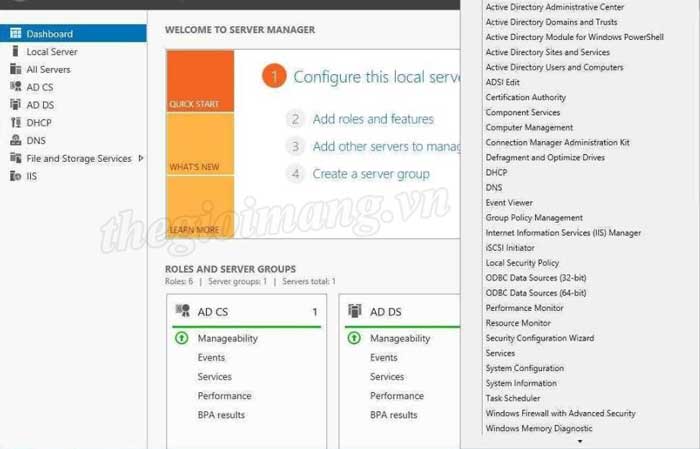
Task: Expand File and Storage Services arrow
Action: (x=141, y=158)
